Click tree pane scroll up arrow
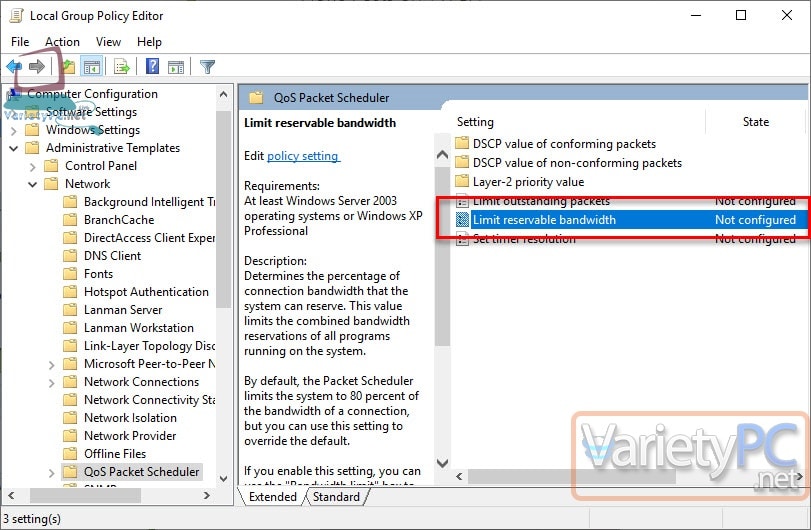Image resolution: width=811 pixels, height=530 pixels. [x=223, y=94]
